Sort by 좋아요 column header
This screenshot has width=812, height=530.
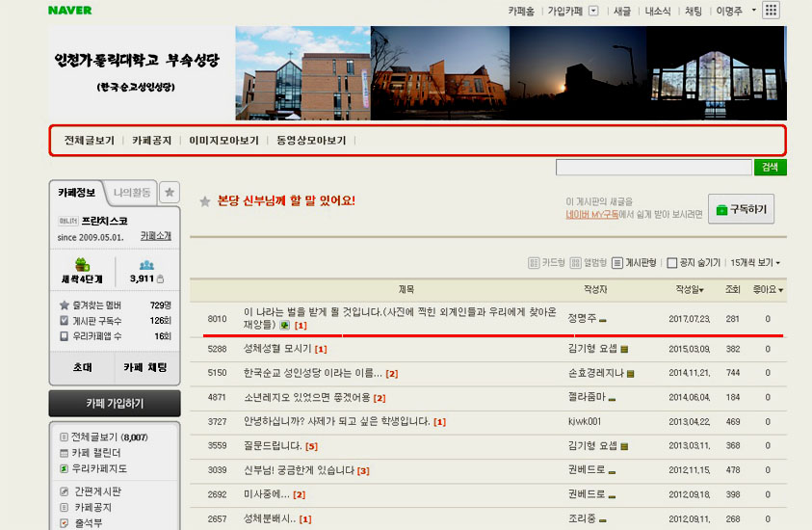coord(767,289)
